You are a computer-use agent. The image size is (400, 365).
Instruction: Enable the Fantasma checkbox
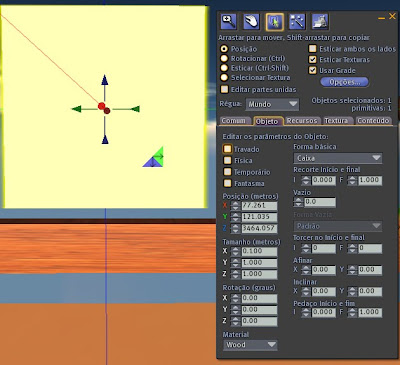coord(227,183)
